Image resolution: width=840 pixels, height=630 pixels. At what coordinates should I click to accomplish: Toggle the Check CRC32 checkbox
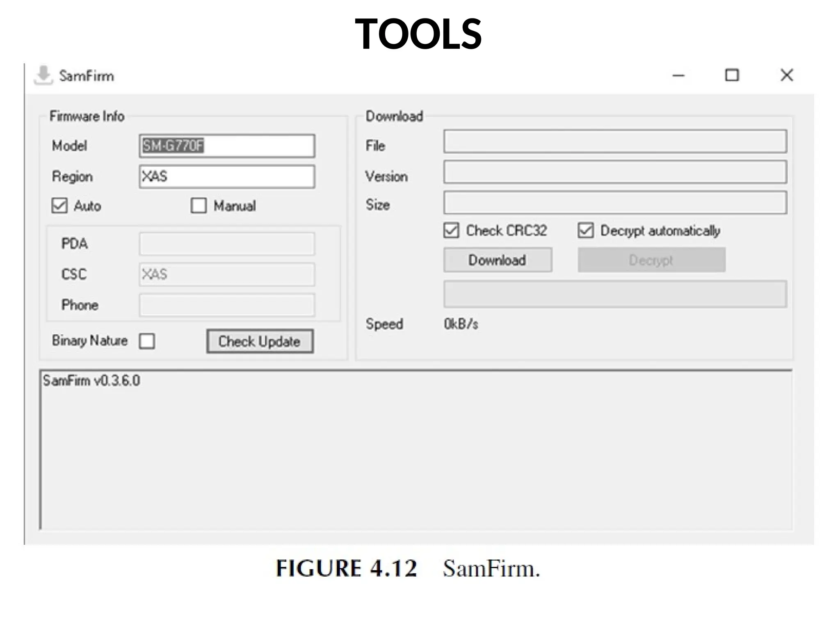451,231
